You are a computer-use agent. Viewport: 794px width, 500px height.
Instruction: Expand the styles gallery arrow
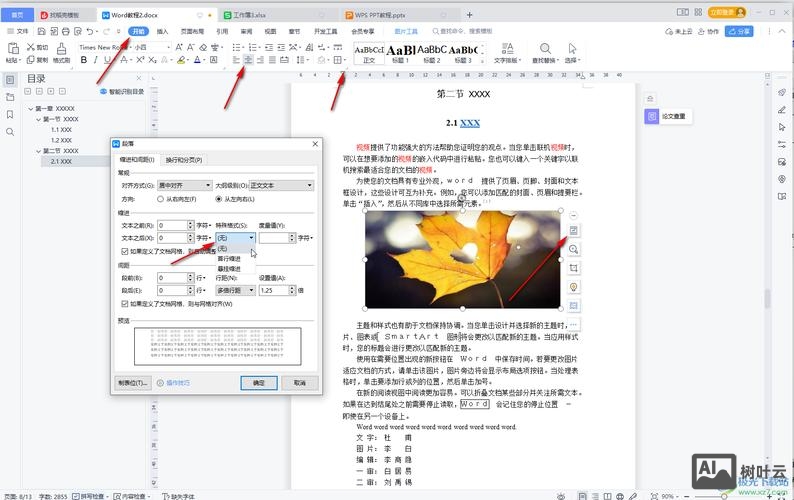point(483,60)
